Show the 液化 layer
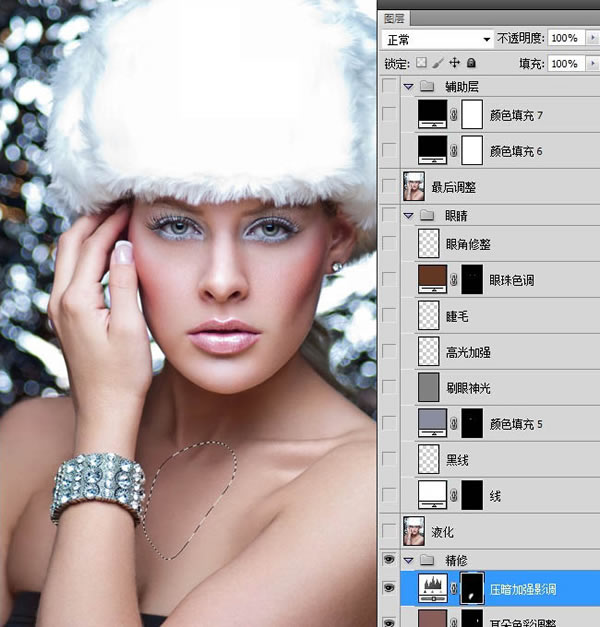The height and width of the screenshot is (627, 600). click(x=389, y=531)
